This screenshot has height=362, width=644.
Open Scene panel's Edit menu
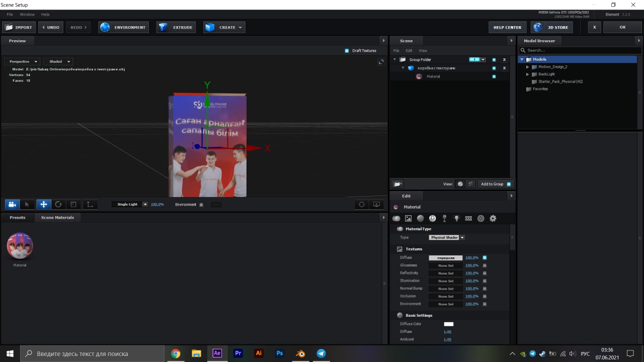[x=409, y=51]
